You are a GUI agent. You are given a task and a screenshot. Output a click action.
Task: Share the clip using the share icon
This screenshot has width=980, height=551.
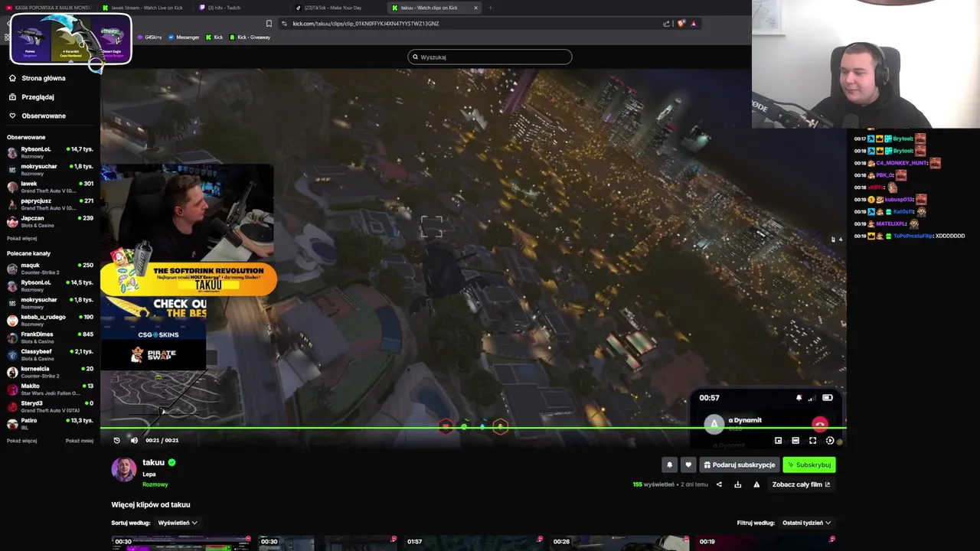click(x=719, y=484)
